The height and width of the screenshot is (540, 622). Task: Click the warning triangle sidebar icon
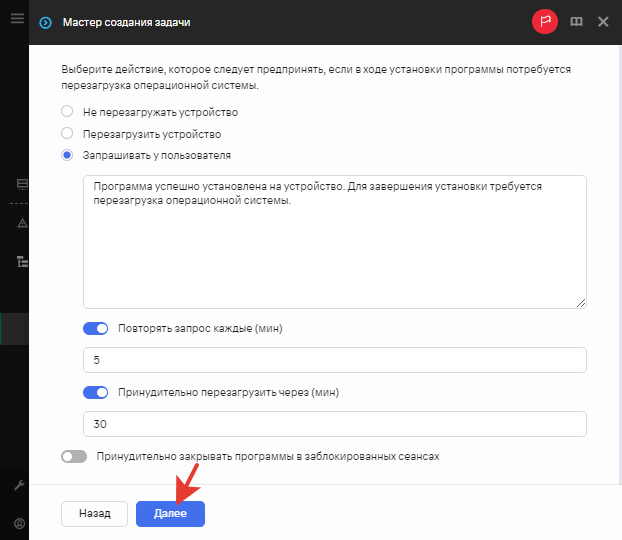tap(23, 223)
